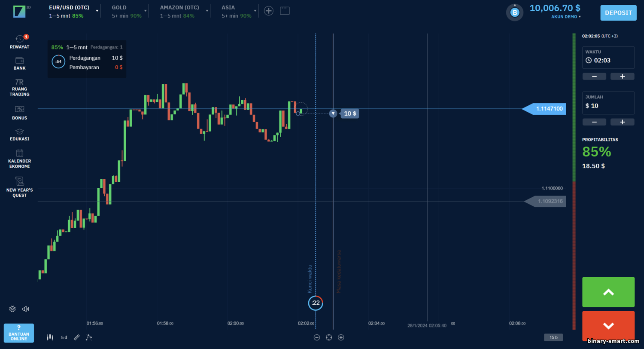Open the Akun Demo account dropdown
Viewport: 644px width, 349px height.
[566, 17]
